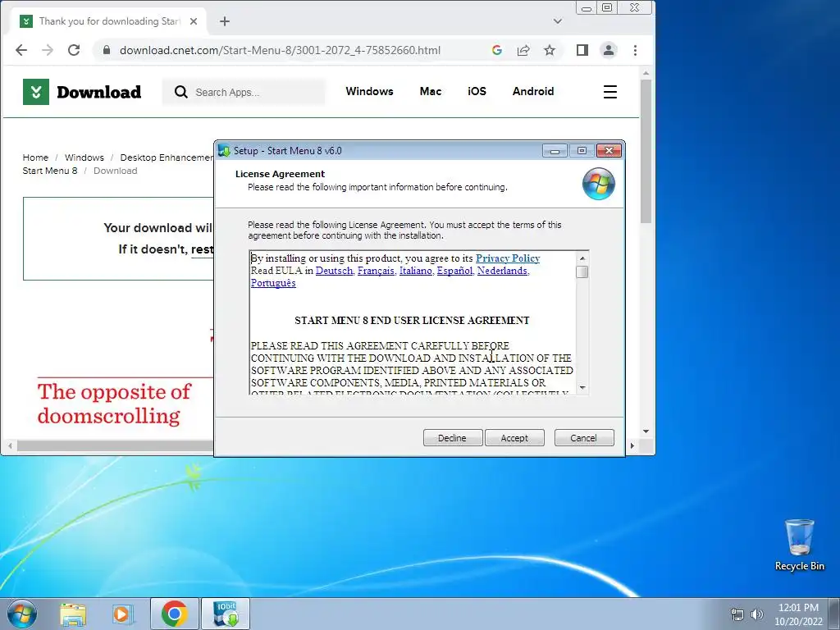The height and width of the screenshot is (630, 840).
Task: Open CNET hamburger menu
Action: (610, 92)
